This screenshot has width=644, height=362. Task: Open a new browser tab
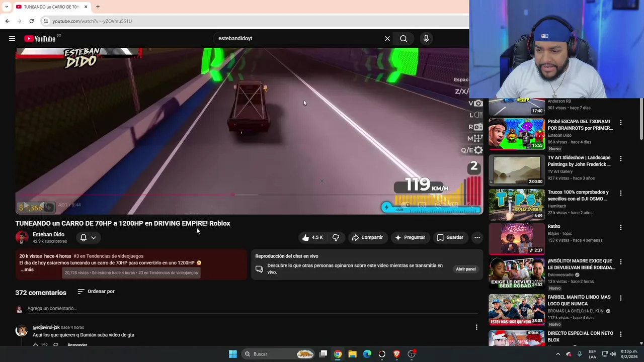coord(98,7)
